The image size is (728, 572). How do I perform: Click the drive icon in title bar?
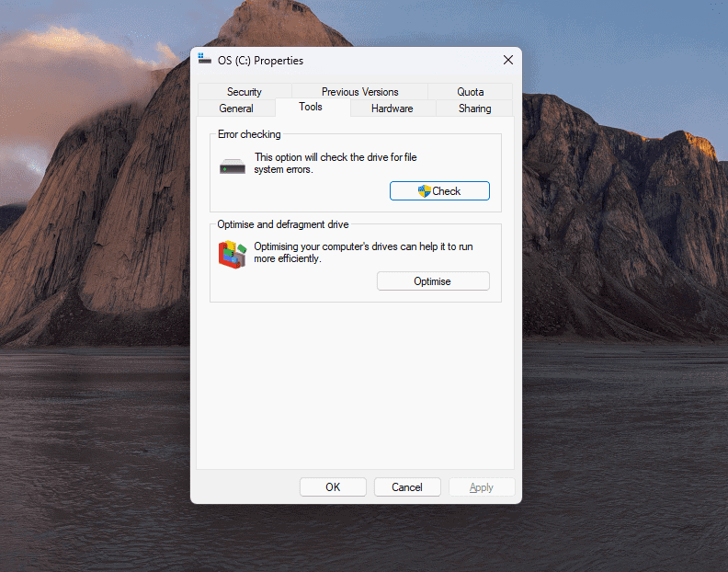[204, 59]
